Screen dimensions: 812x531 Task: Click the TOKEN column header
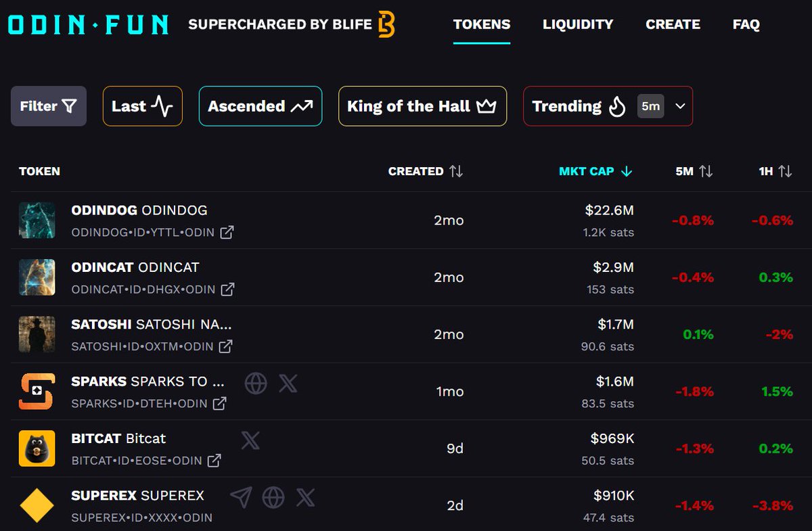[39, 171]
